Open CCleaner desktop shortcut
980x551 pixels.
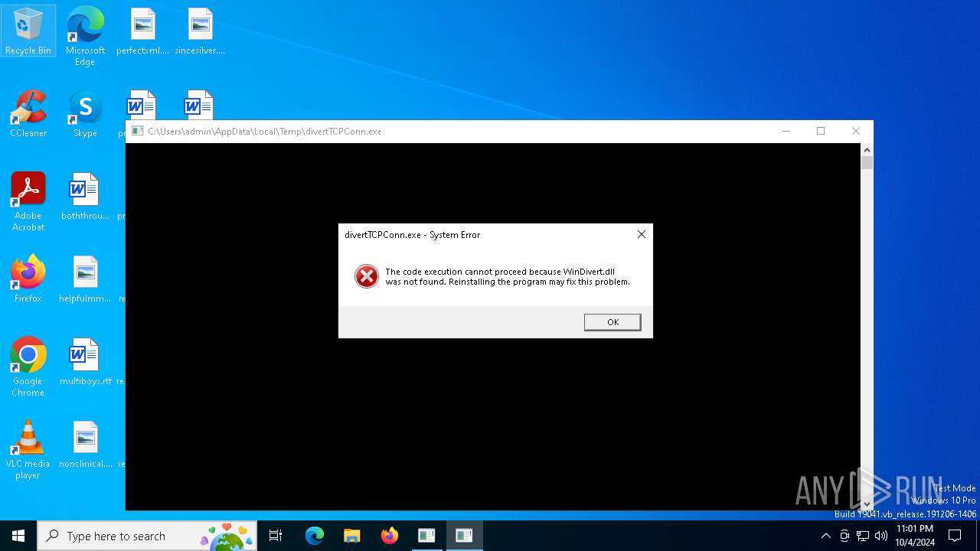[28, 114]
